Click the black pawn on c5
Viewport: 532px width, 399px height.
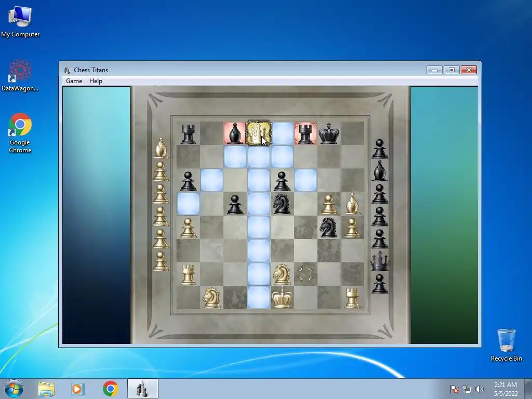pyautogui.click(x=235, y=204)
